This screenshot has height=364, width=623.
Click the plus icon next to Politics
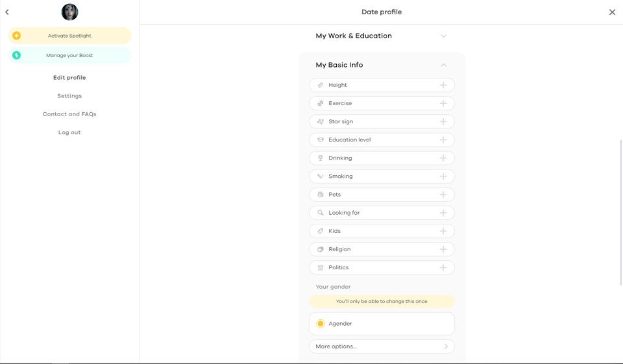click(x=443, y=267)
